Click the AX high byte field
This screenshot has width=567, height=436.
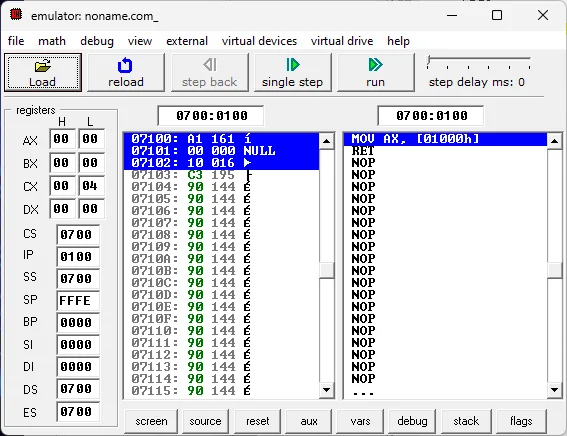pyautogui.click(x=62, y=139)
